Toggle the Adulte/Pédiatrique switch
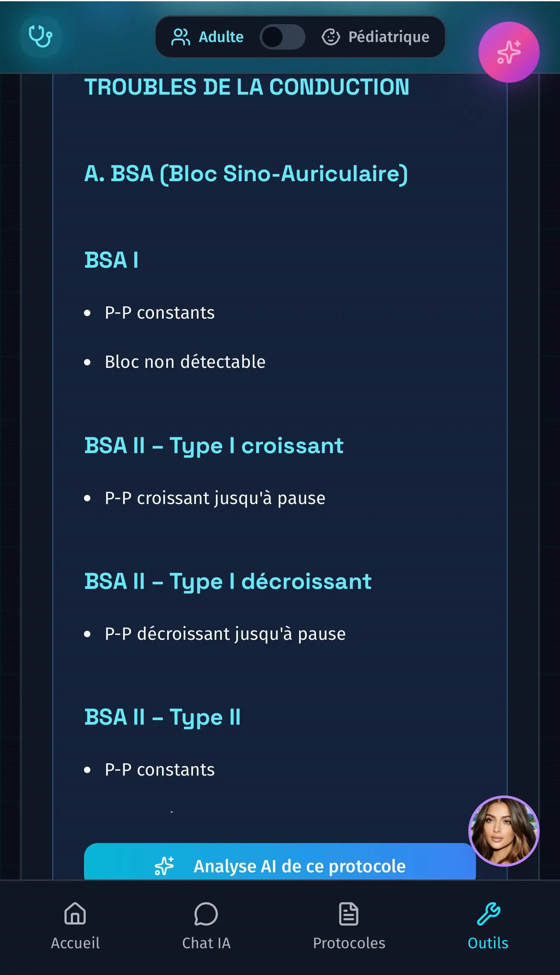 click(283, 37)
